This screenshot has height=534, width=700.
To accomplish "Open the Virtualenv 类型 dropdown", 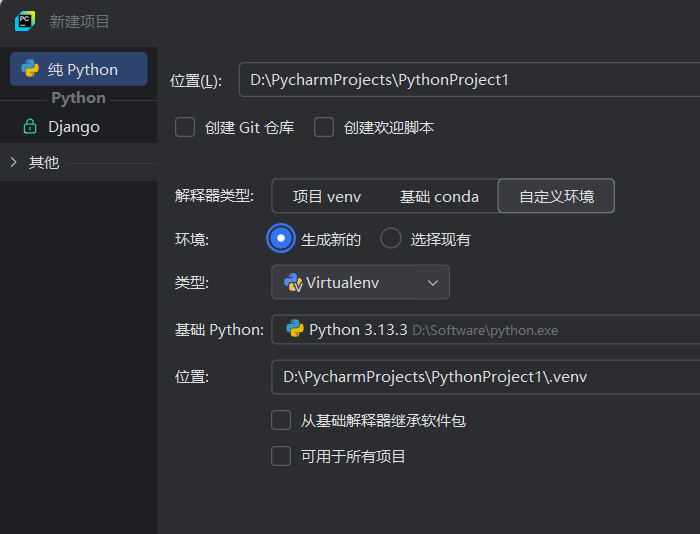I will tap(360, 282).
